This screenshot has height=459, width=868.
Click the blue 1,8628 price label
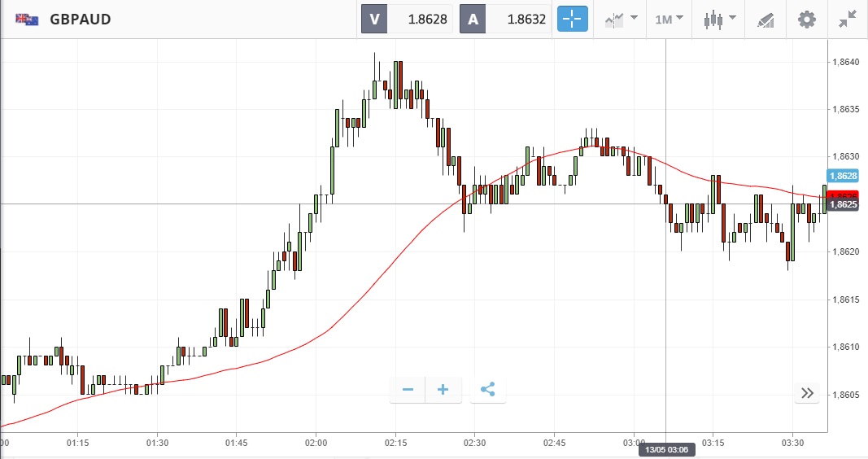tap(843, 176)
